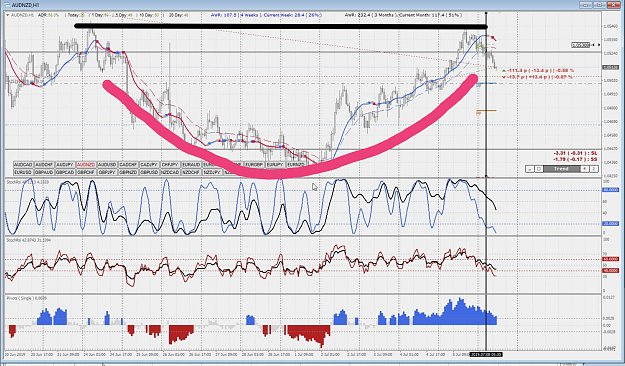This screenshot has height=366, width=625.
Task: Click the AMR monthly range text at top
Action: (x=403, y=15)
